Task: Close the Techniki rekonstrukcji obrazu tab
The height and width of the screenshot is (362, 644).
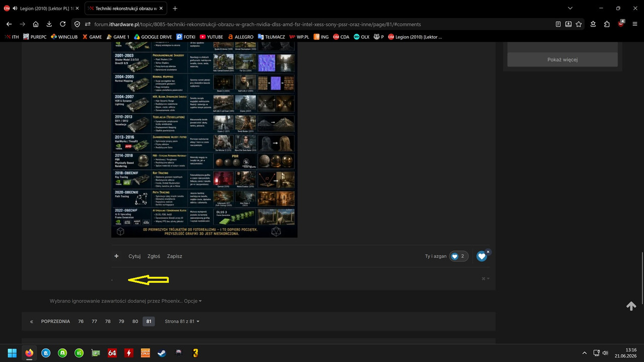Action: [161, 9]
